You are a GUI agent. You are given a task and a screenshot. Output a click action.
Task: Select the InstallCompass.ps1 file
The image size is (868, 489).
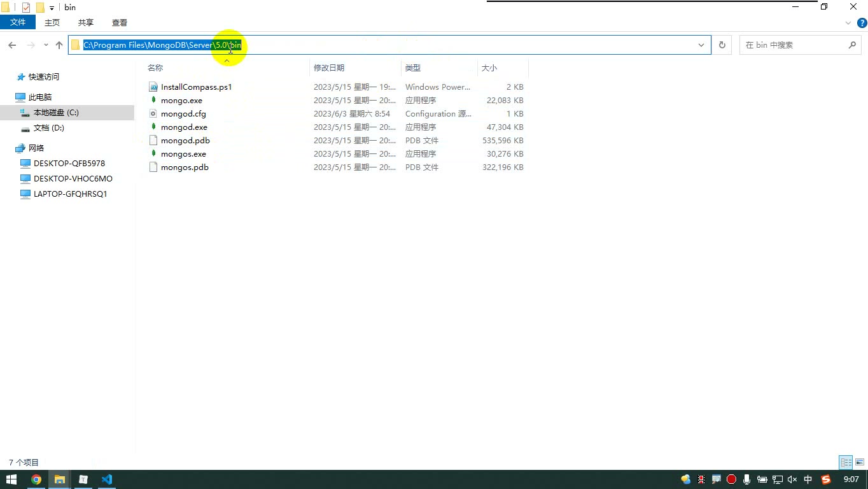pyautogui.click(x=196, y=87)
